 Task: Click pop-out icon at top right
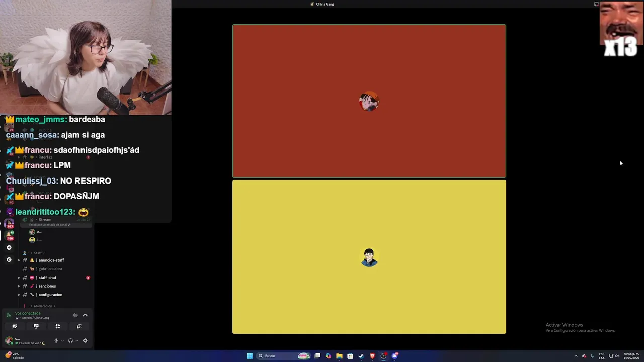pos(596,4)
